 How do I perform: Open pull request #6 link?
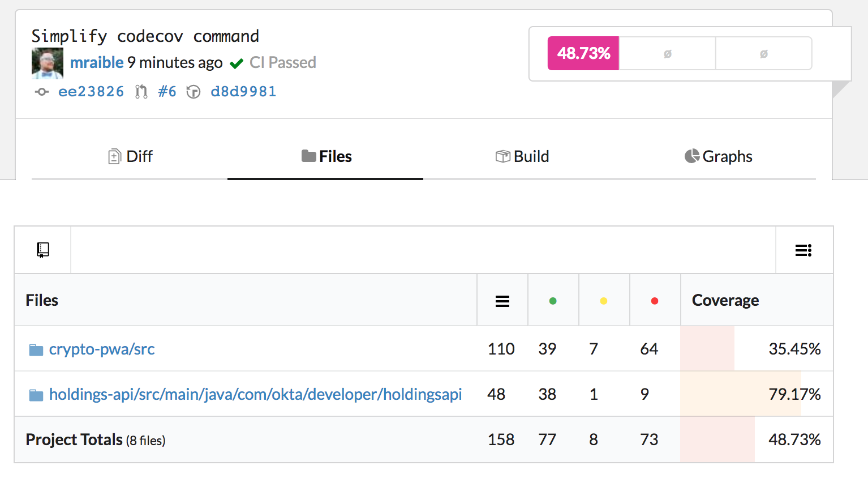click(x=167, y=92)
